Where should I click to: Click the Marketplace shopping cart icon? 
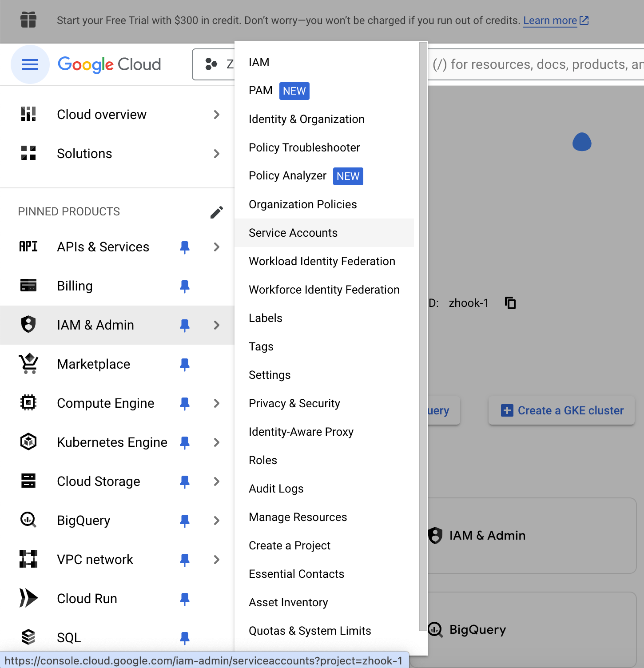[28, 364]
